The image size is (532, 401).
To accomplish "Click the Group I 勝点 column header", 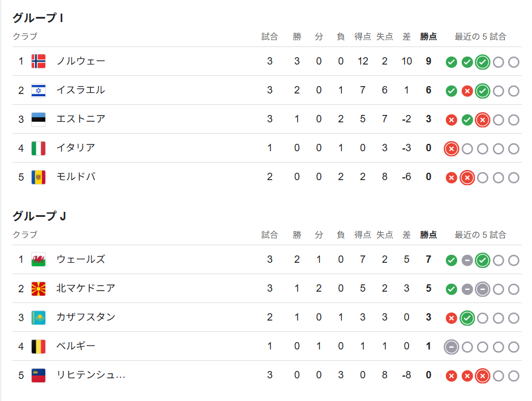I will [x=428, y=36].
